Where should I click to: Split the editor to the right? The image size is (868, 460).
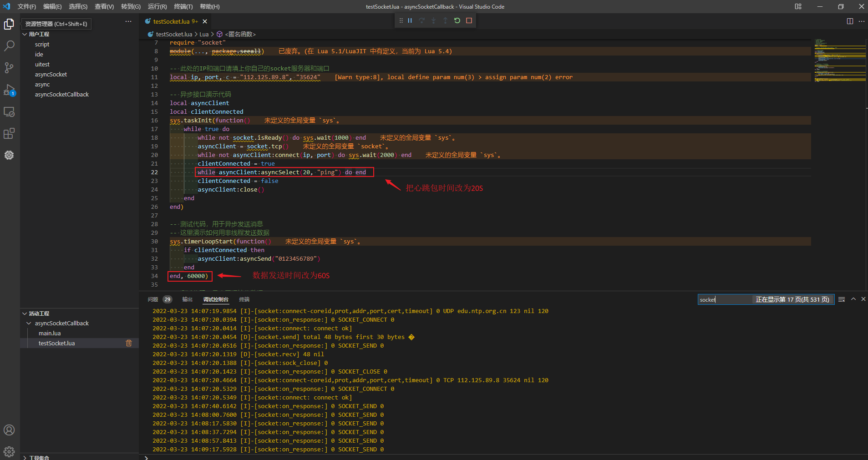849,21
